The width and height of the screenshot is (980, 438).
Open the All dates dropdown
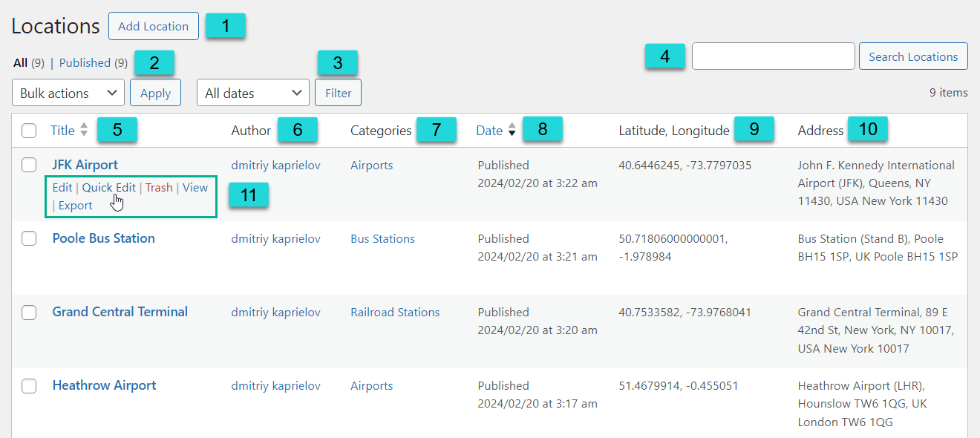click(253, 93)
